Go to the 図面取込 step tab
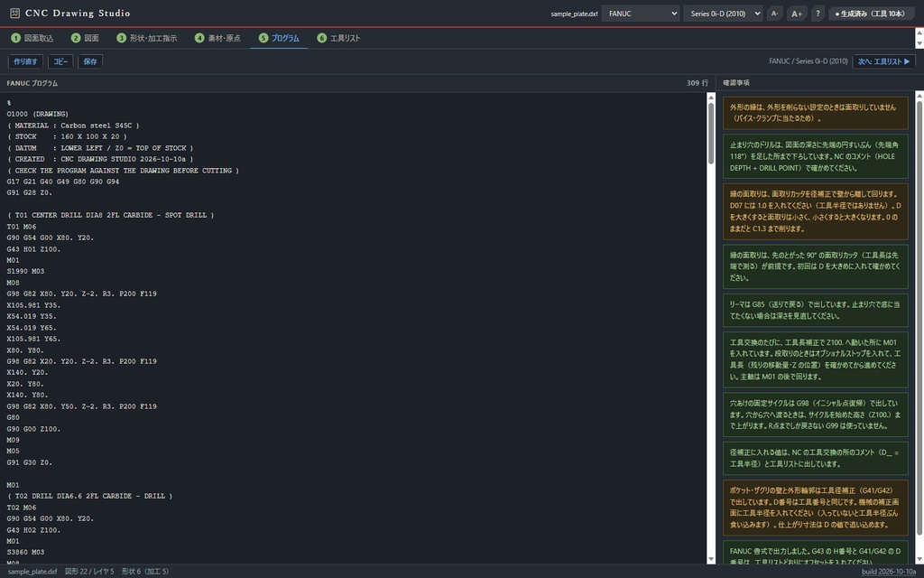 click(32, 38)
